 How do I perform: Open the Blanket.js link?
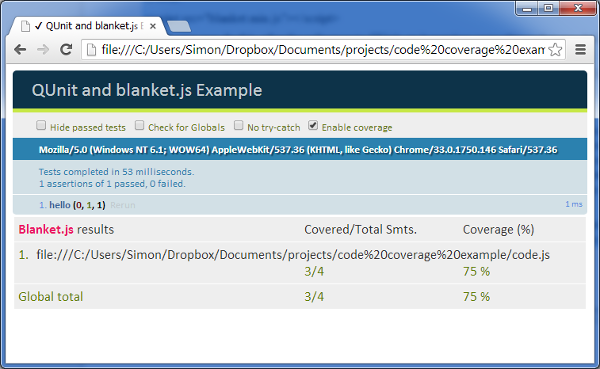[x=46, y=229]
